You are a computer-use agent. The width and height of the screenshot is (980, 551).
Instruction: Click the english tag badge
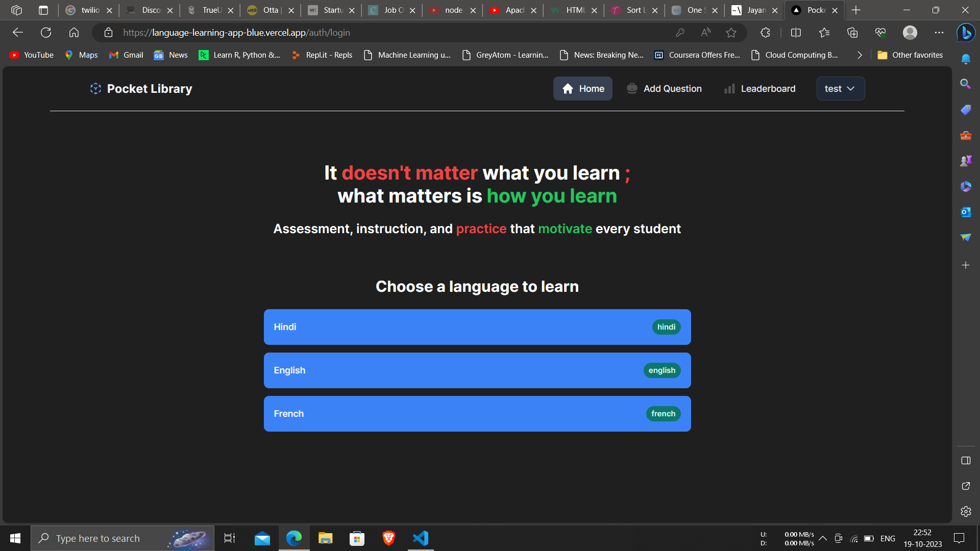click(661, 370)
